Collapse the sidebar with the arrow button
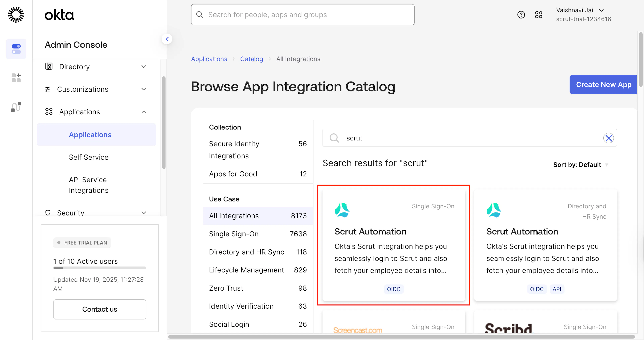This screenshot has height=340, width=644. tap(167, 39)
